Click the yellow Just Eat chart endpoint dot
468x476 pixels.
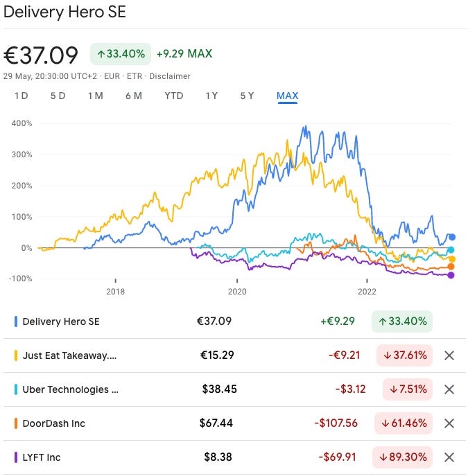[452, 259]
